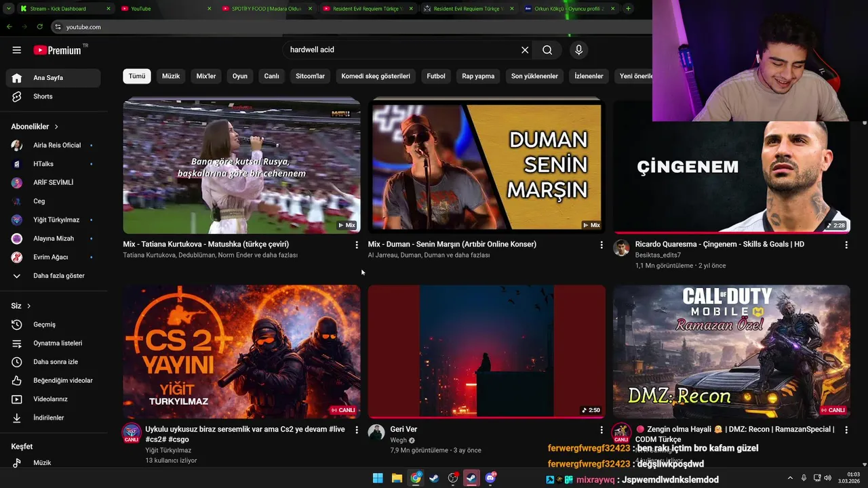Select the Tümü filter chip
The height and width of the screenshot is (488, 868).
137,76
